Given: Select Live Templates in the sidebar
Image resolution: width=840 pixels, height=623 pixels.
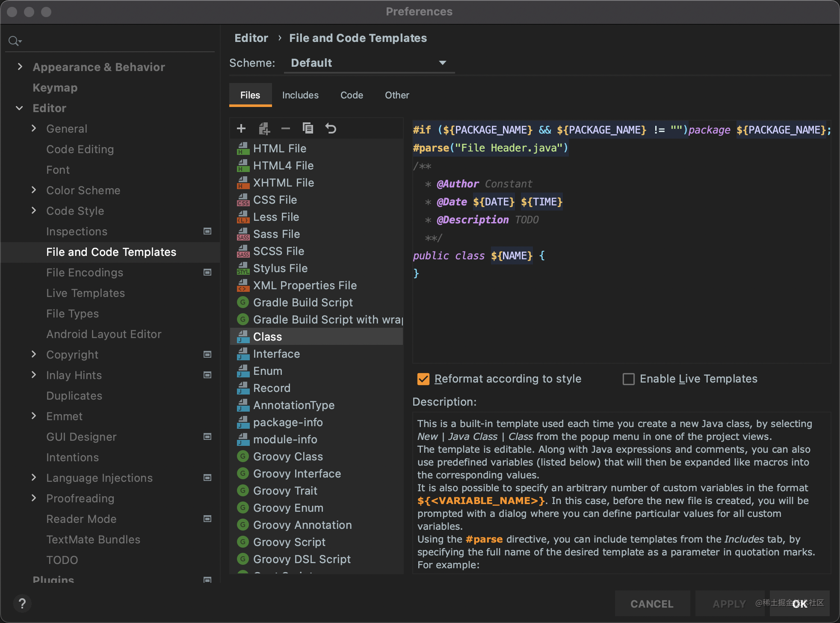Looking at the screenshot, I should [x=86, y=293].
